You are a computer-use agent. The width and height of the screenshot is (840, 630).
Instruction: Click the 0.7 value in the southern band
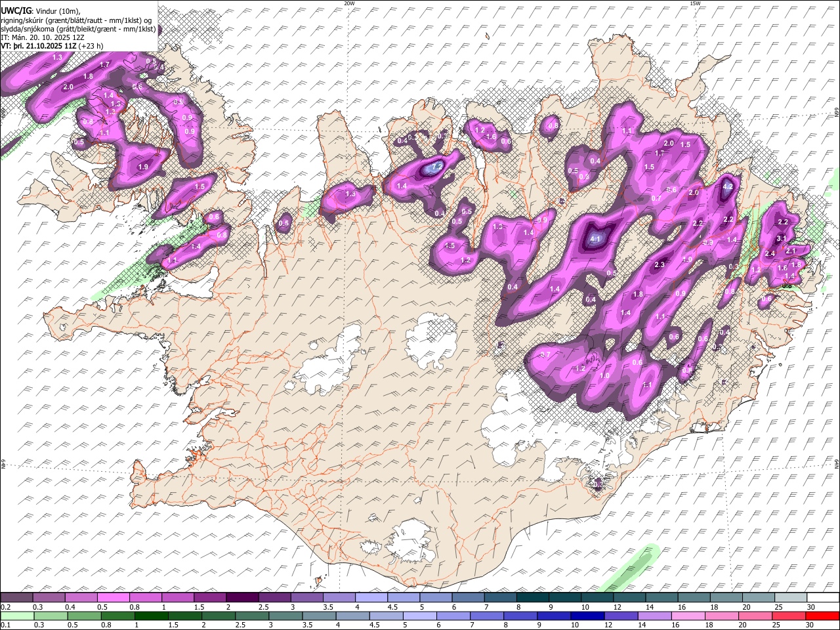[x=545, y=355]
